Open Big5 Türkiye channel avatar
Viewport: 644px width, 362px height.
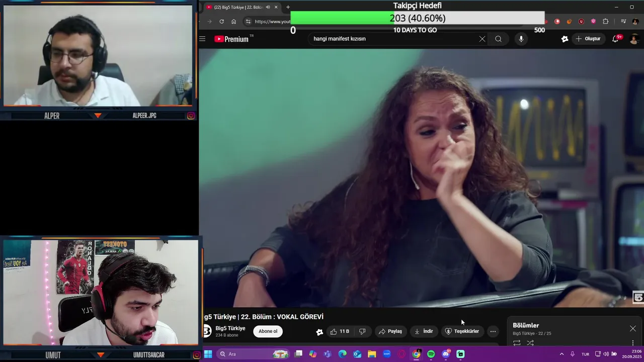[x=206, y=331]
